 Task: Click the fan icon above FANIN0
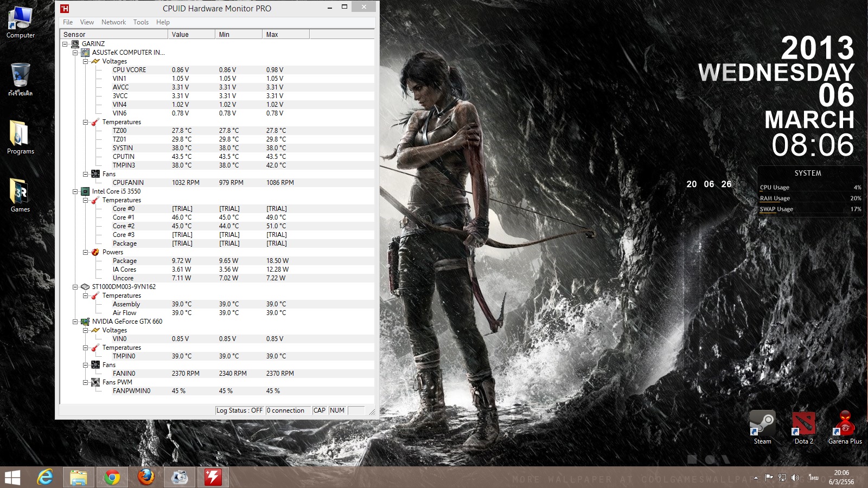(95, 365)
